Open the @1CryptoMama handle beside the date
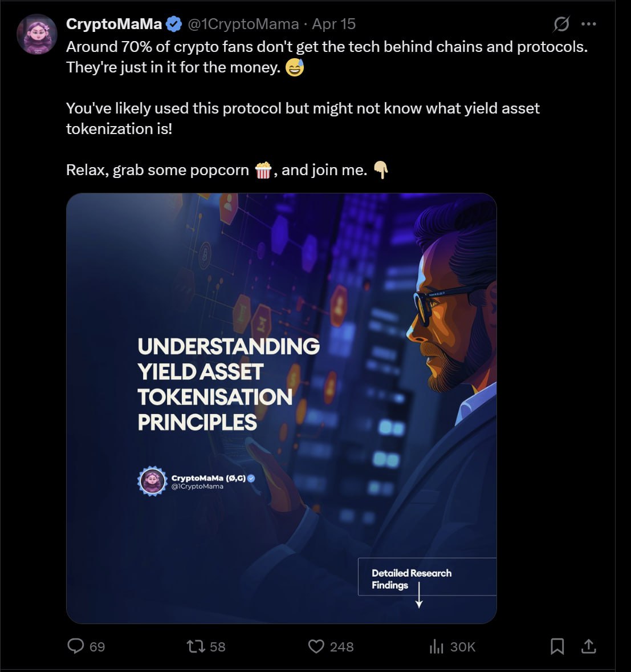 click(x=243, y=24)
